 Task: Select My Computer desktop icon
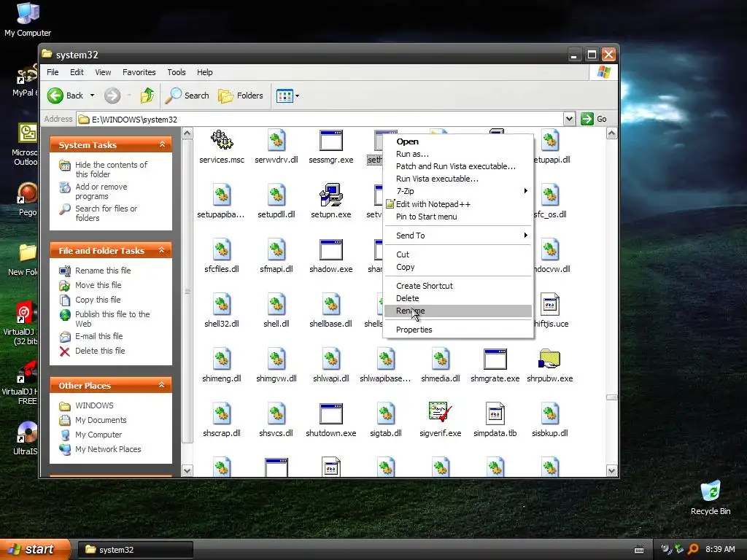(28, 20)
